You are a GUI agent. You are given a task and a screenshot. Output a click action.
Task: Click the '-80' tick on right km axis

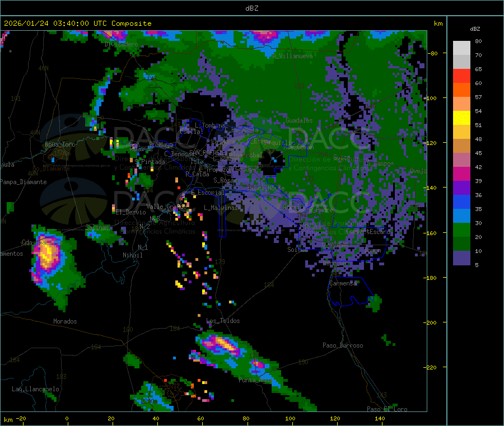click(x=433, y=53)
